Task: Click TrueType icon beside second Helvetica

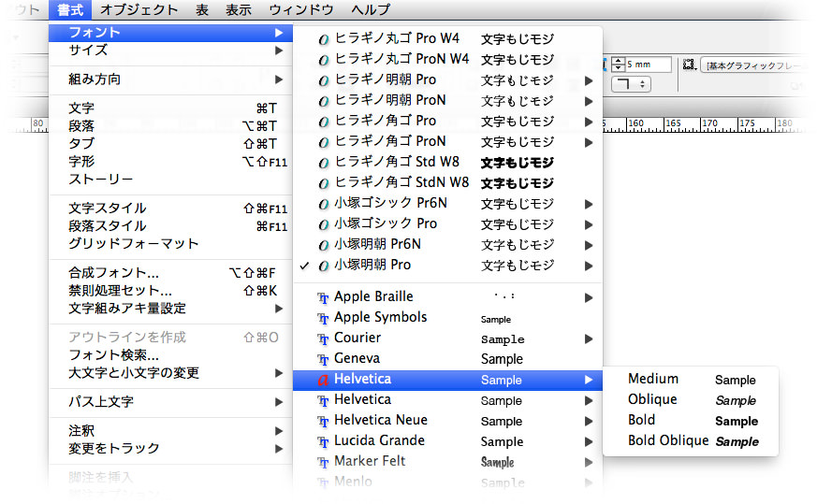Action: [x=323, y=401]
